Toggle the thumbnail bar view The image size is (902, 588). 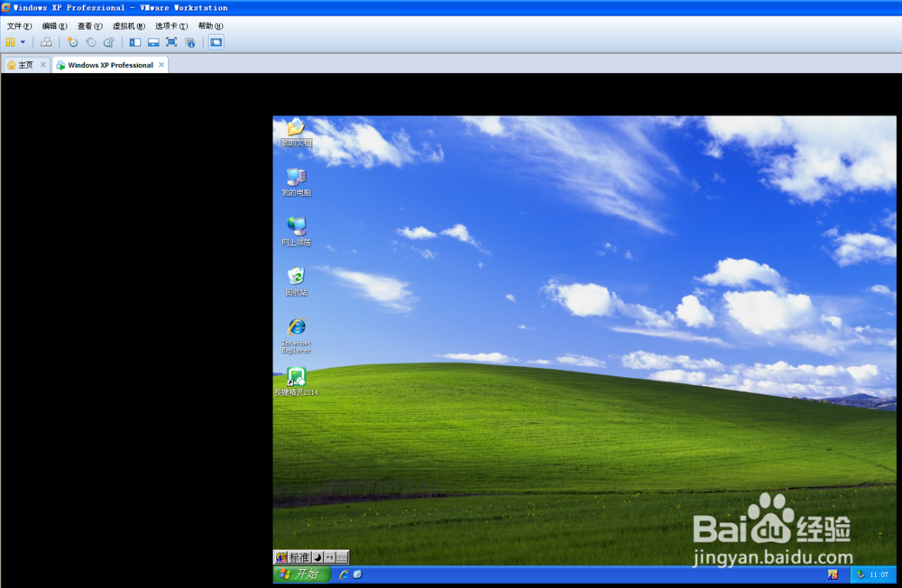[x=153, y=42]
